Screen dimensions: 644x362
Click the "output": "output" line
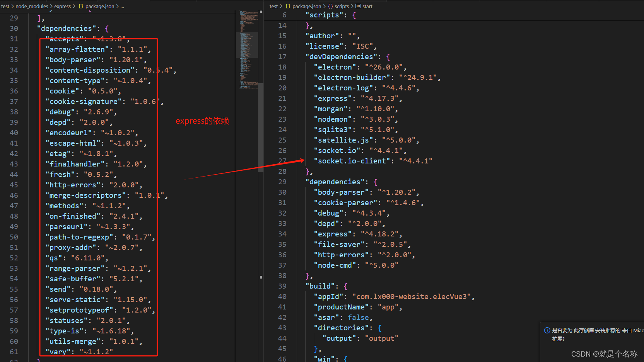[x=360, y=338]
